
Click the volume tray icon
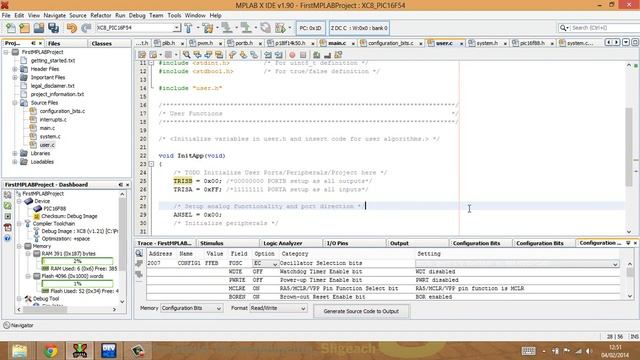point(588,351)
